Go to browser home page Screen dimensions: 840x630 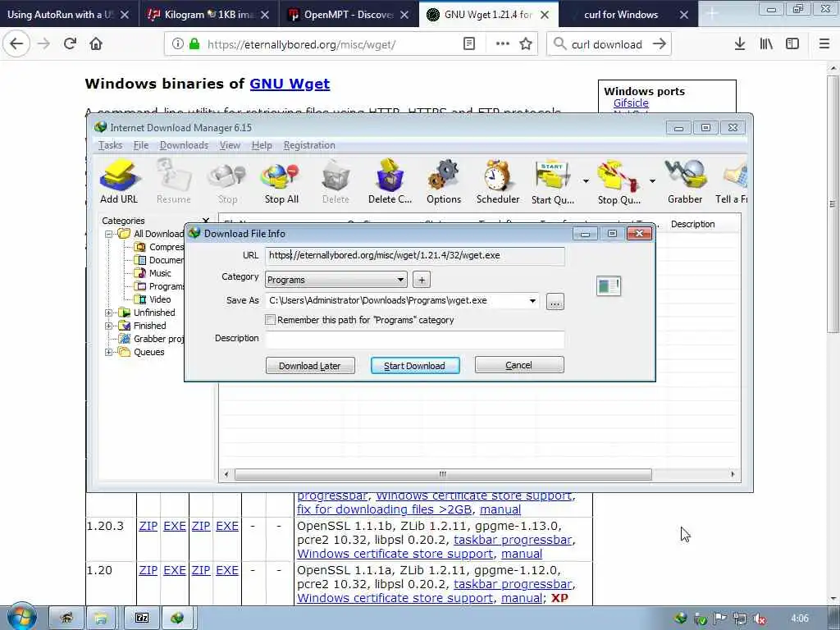(x=96, y=44)
